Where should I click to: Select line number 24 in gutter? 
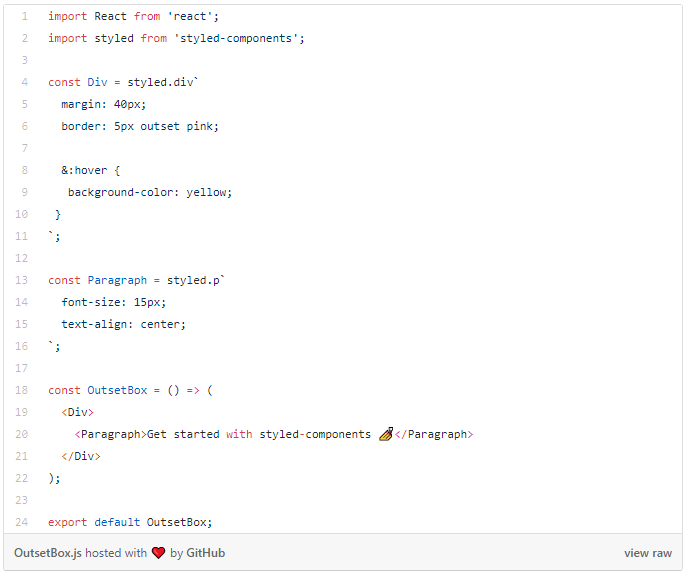(x=21, y=522)
